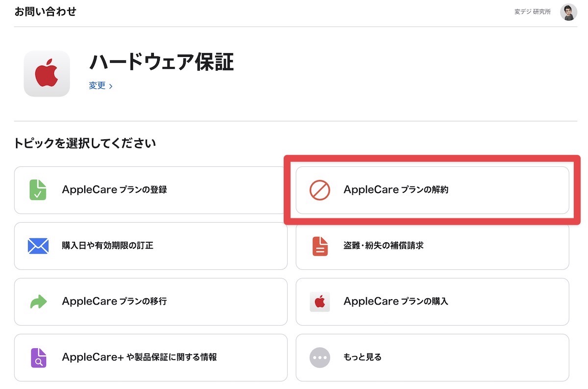The height and width of the screenshot is (389, 588).
Task: Select AppleCare+ や製品保証に関する情報 topic
Action: click(151, 358)
